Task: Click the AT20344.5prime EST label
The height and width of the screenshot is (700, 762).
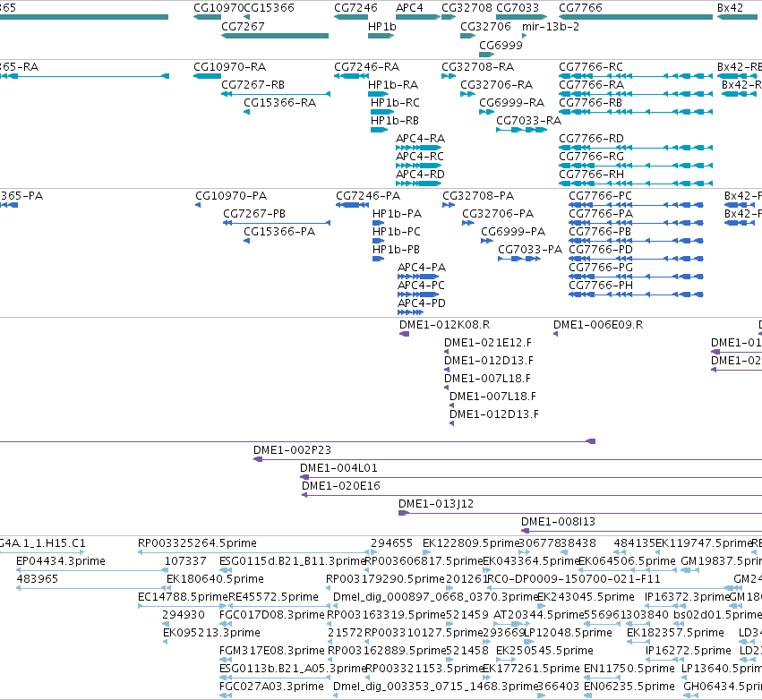Action: tap(538, 615)
